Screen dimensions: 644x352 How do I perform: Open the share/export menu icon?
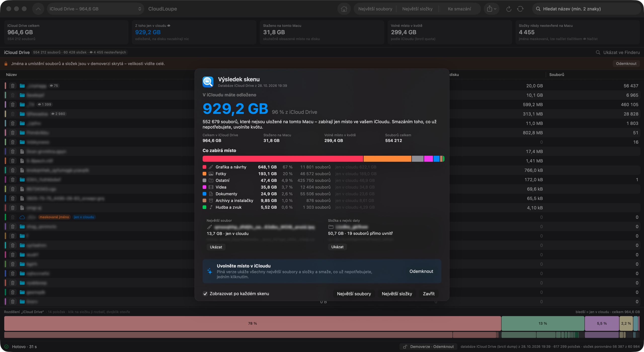point(492,9)
